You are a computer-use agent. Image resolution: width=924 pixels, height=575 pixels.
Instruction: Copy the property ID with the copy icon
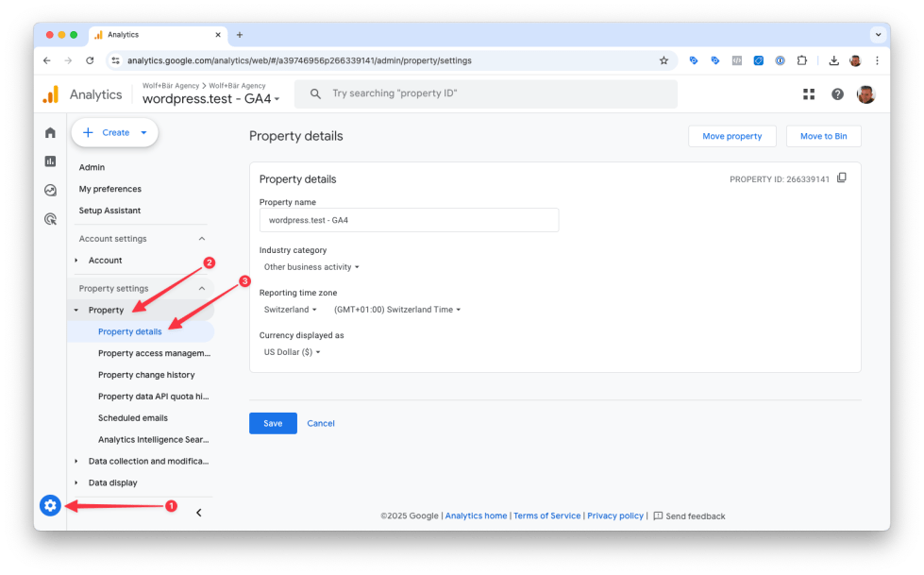coord(842,178)
